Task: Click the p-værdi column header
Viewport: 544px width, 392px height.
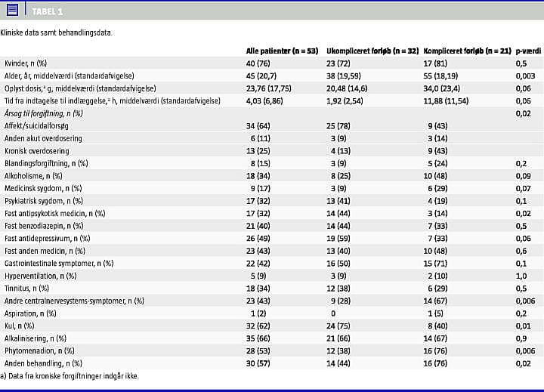Action: tap(528, 51)
